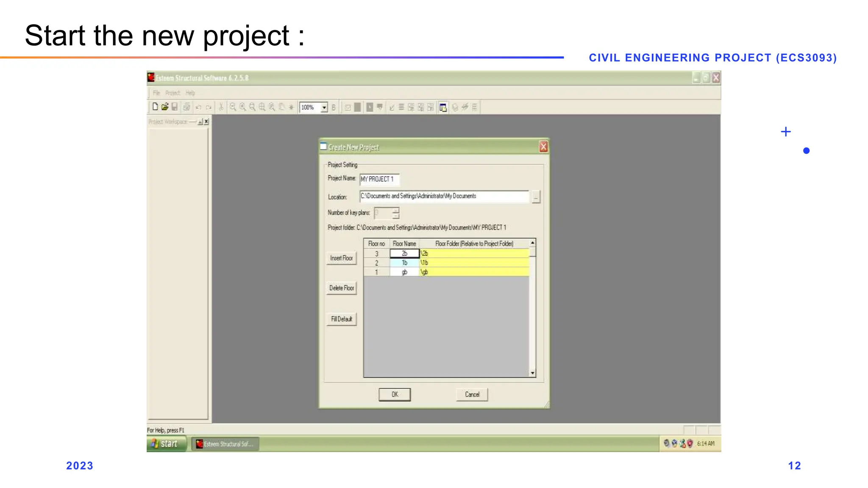Click the starburst icon beside zoom combo
This screenshot has height=488, width=868.
pos(291,107)
